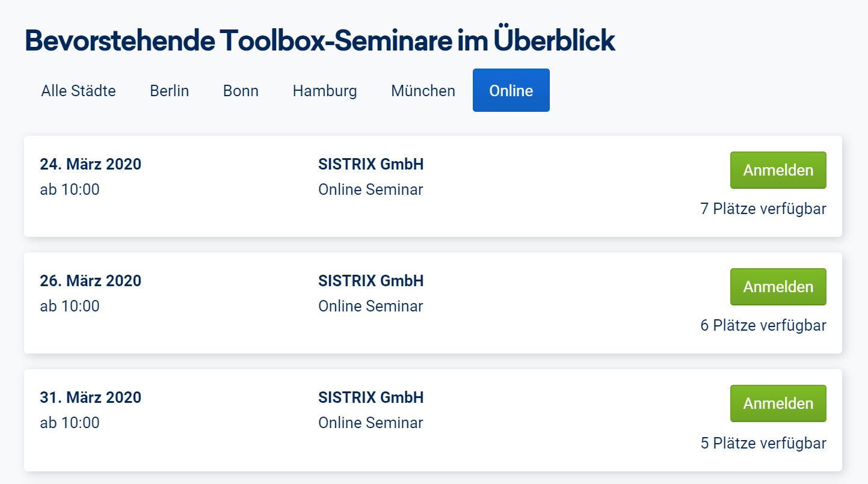Image resolution: width=868 pixels, height=484 pixels.
Task: Click Online Seminar text in 31. März card
Action: 371,423
